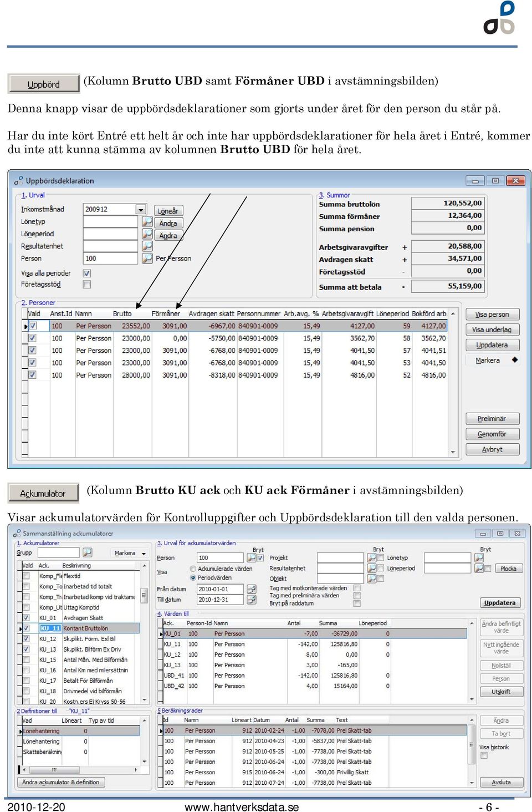Image resolution: width=532 pixels, height=812 pixels.
Task: Click the Resultatenhet lookup icon in ackumulator window
Action: click(372, 568)
